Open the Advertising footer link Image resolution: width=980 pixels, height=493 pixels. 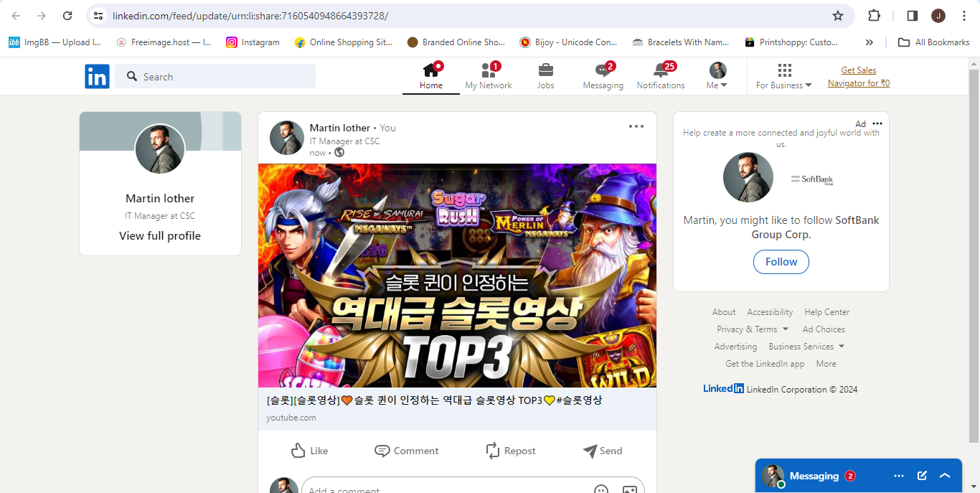tap(735, 347)
